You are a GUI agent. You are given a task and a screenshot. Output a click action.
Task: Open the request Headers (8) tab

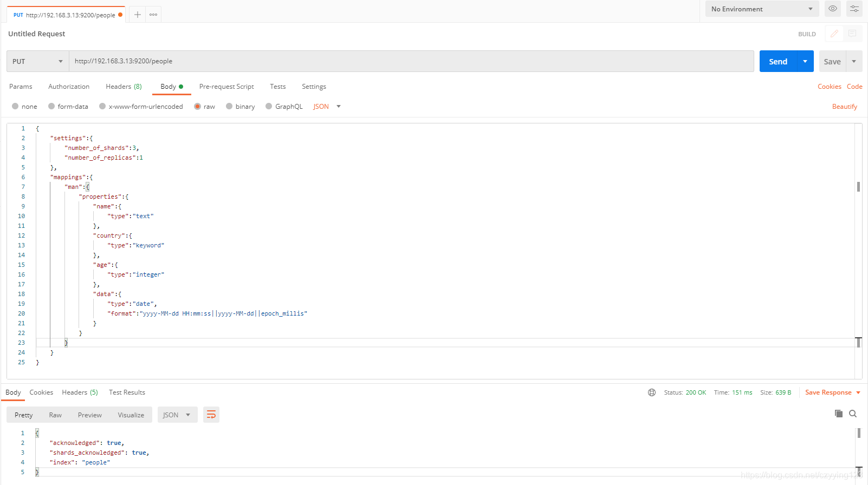[124, 87]
